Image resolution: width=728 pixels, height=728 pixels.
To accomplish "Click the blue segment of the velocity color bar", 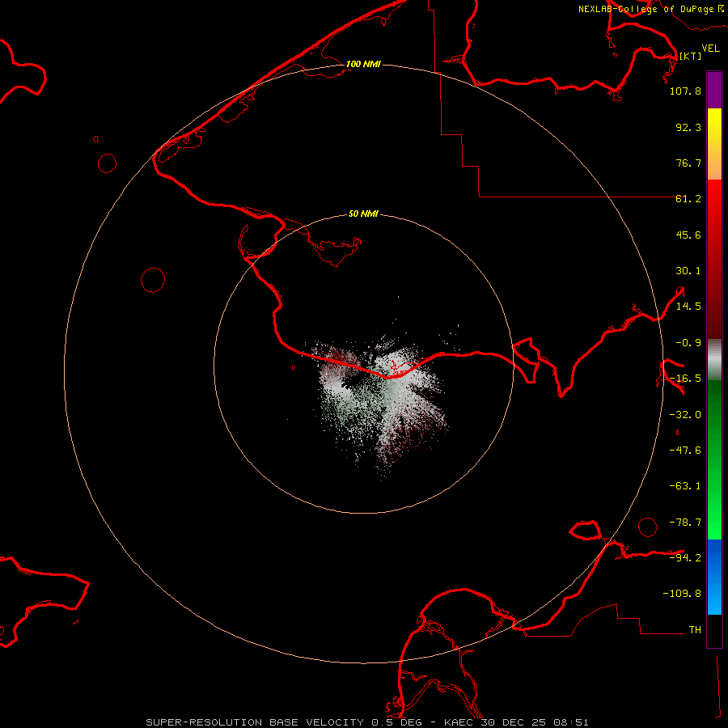I will [x=714, y=577].
